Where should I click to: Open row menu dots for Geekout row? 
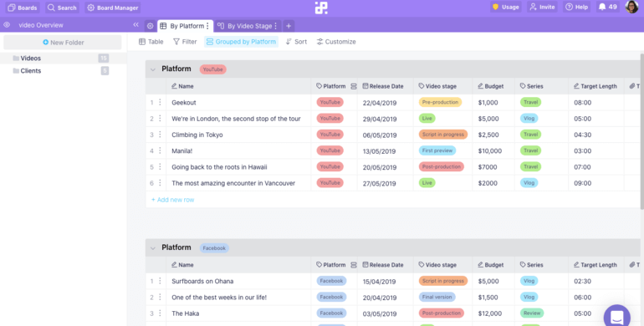tap(161, 102)
